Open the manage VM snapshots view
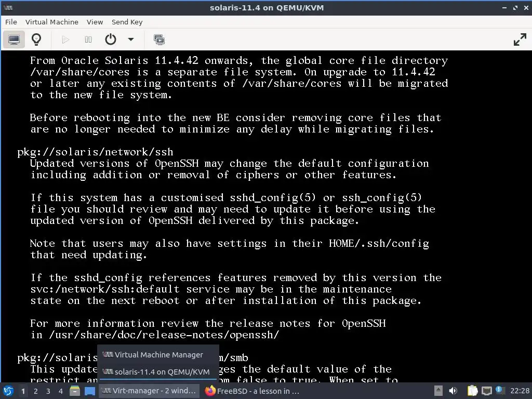 click(159, 39)
